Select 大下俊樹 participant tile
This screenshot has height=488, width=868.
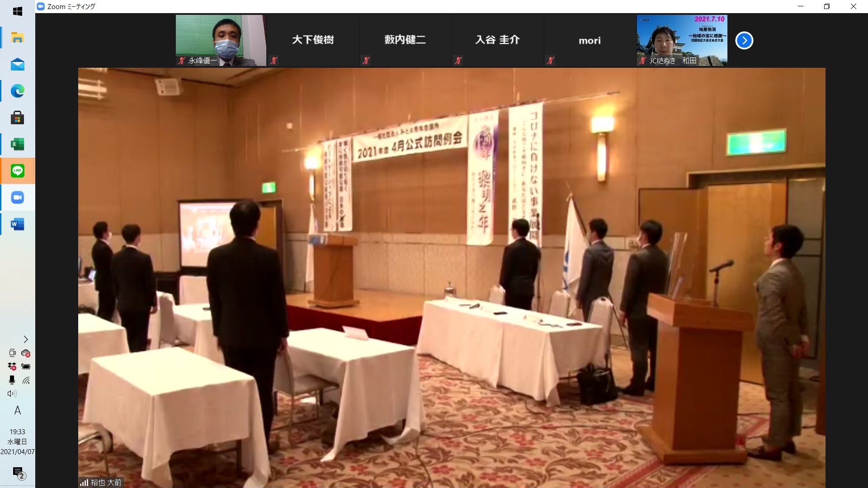(x=313, y=40)
